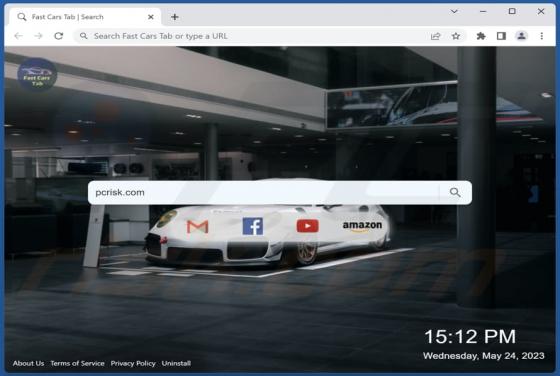This screenshot has width=560, height=376.
Task: Share this page using the share icon
Action: (435, 36)
